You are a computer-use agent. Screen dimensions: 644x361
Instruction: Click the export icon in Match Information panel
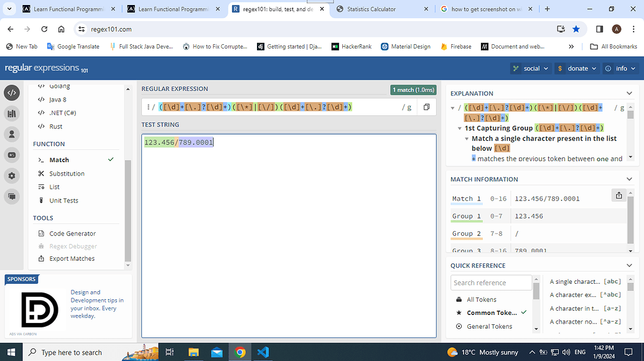[618, 195]
